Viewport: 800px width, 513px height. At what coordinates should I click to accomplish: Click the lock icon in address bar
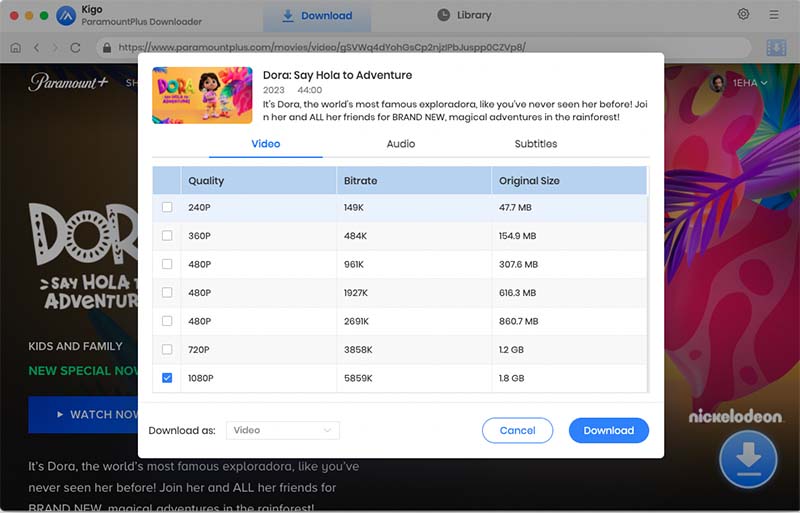point(107,47)
